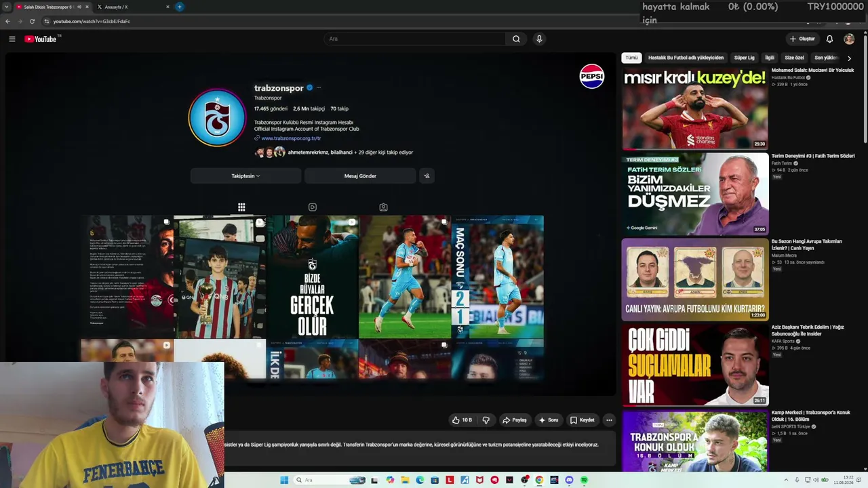Open the trabzonspor.org.tr link
This screenshot has height=488, width=868.
click(291, 138)
